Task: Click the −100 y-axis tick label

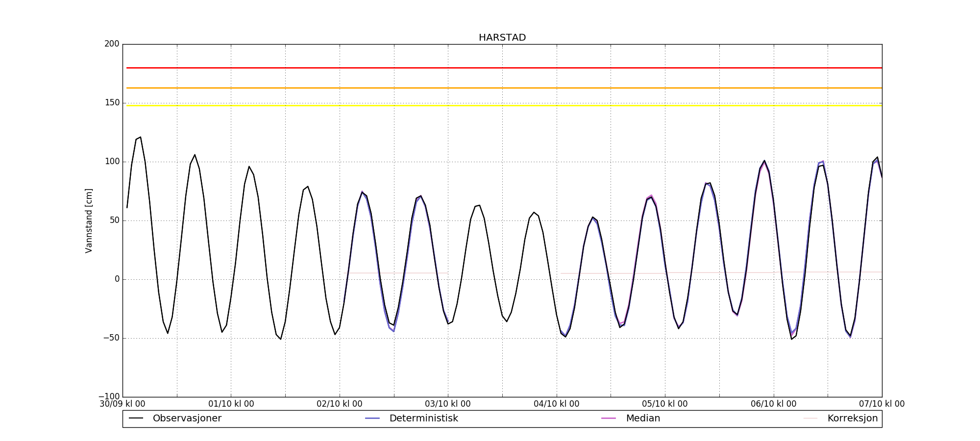Action: (x=109, y=396)
